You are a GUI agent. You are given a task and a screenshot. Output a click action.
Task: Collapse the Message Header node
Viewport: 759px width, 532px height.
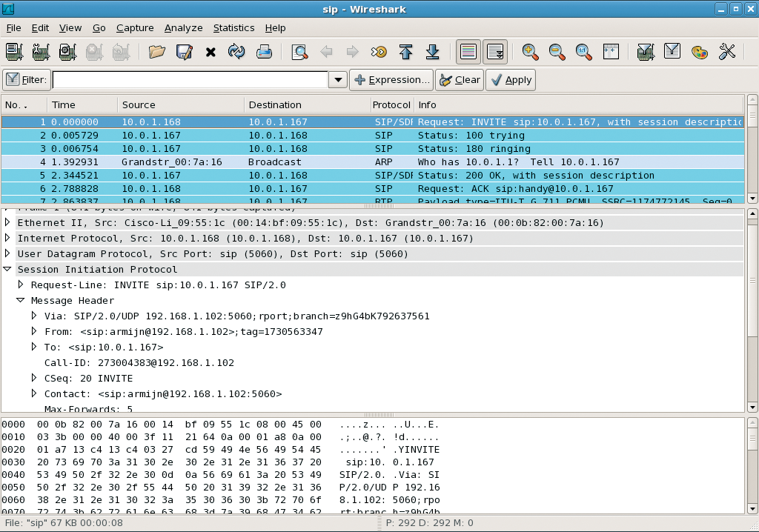click(20, 300)
